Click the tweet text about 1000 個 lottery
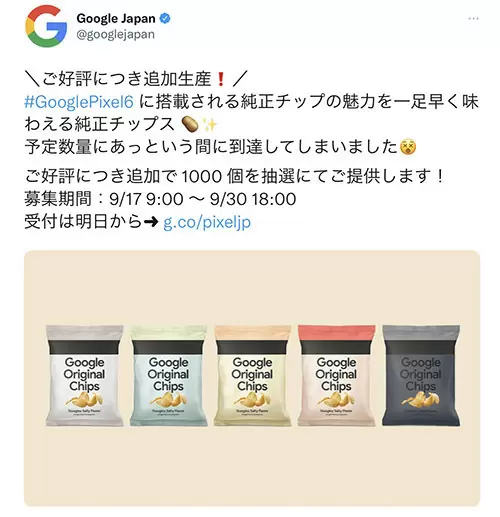The height and width of the screenshot is (517, 500). [235, 176]
